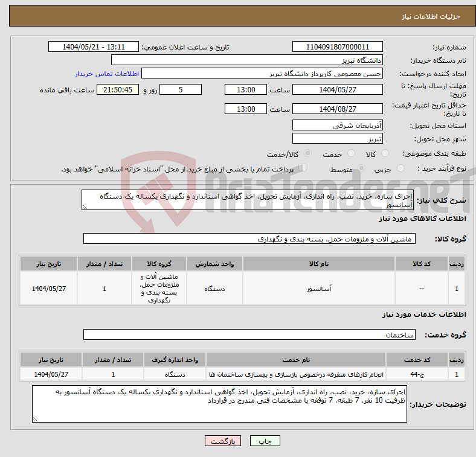Image resolution: width=476 pixels, height=457 pixels.
Task: Click the requester field حسن معصومی
Action: (x=262, y=74)
